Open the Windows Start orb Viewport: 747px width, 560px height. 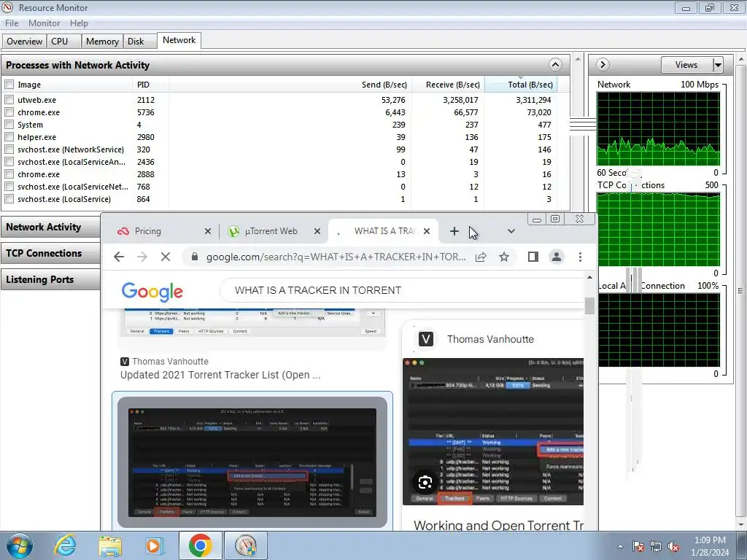(x=20, y=545)
